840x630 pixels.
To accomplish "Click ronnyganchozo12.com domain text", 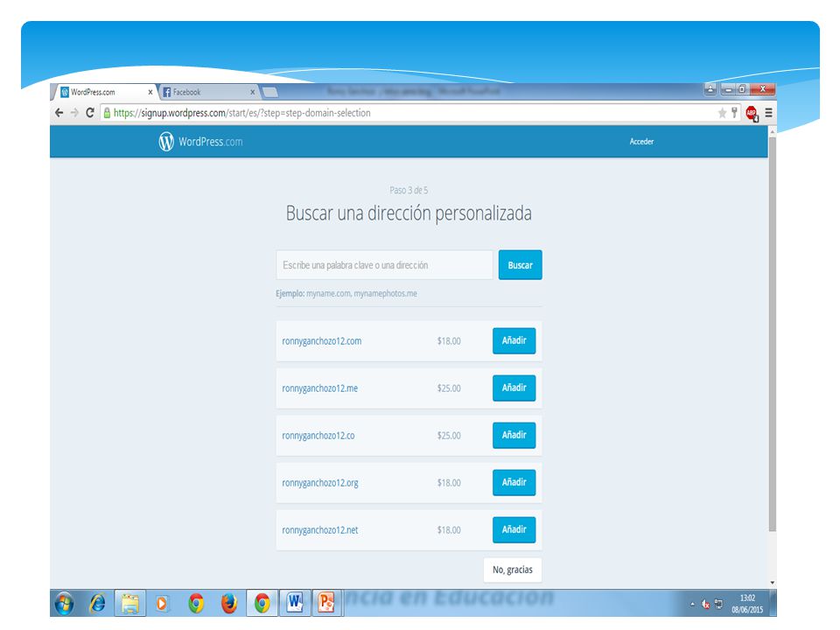I will pyautogui.click(x=321, y=341).
